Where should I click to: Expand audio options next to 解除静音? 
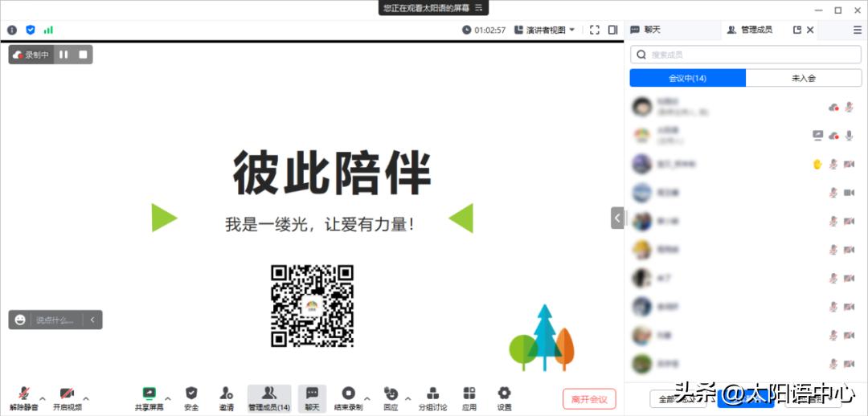pyautogui.click(x=43, y=399)
